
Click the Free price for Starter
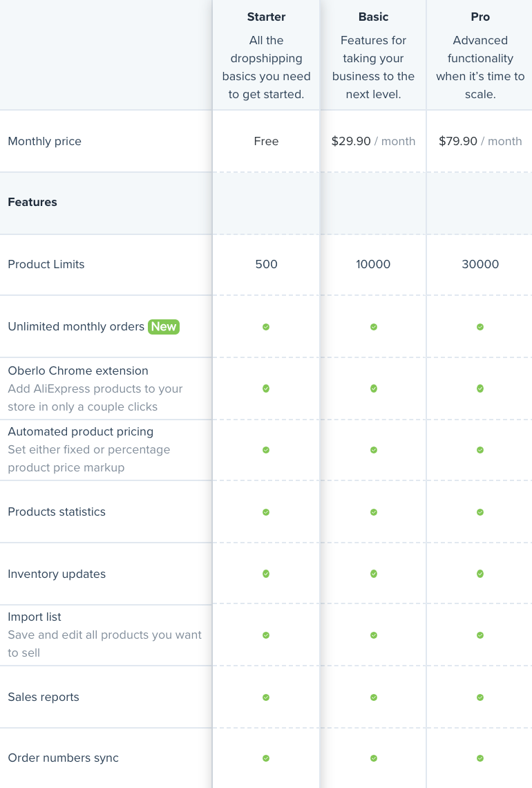(266, 141)
